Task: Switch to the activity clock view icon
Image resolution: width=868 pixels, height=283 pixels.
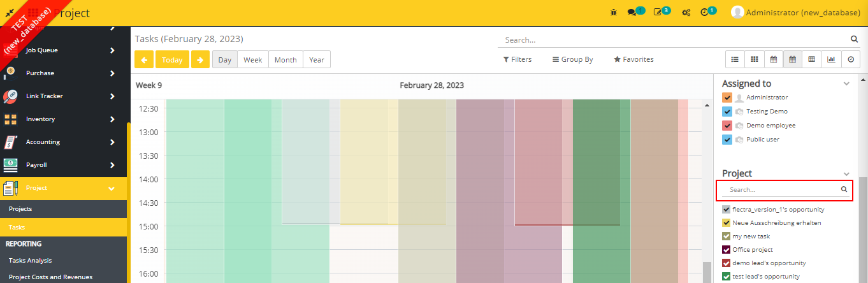Action: click(x=850, y=59)
